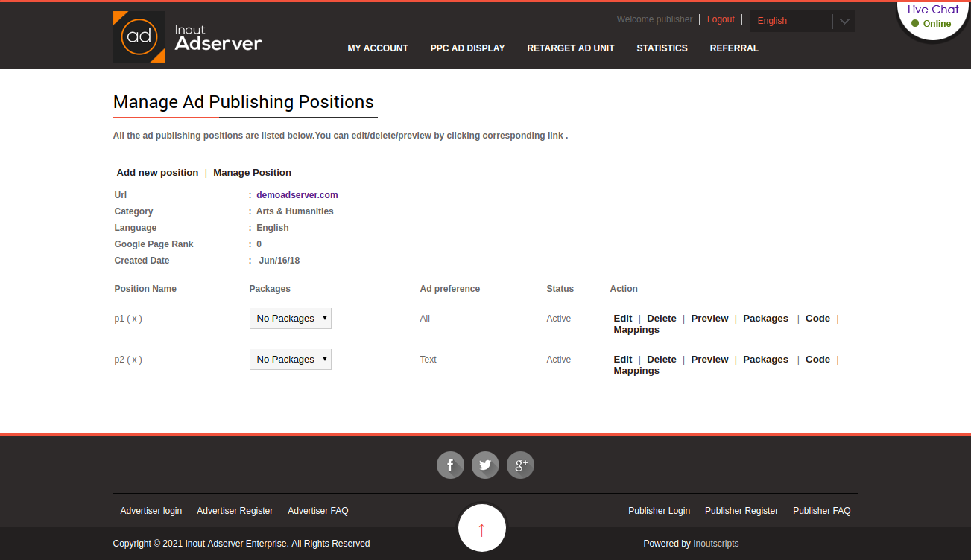Open the MY ACCOUNT menu
971x560 pixels.
[378, 48]
